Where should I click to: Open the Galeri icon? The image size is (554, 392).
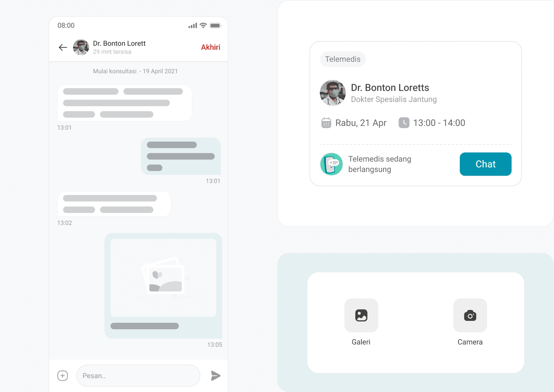[361, 315]
